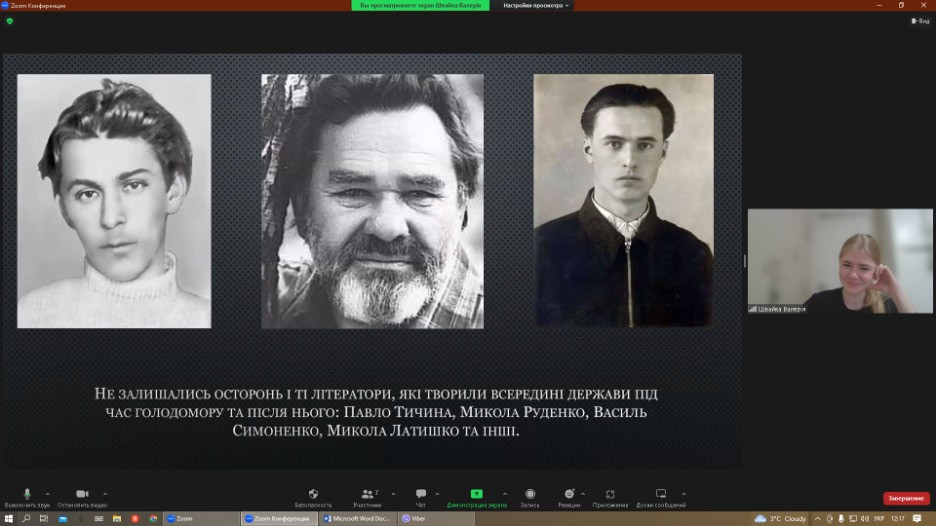
Task: Expand participants options arrow
Action: point(393,494)
